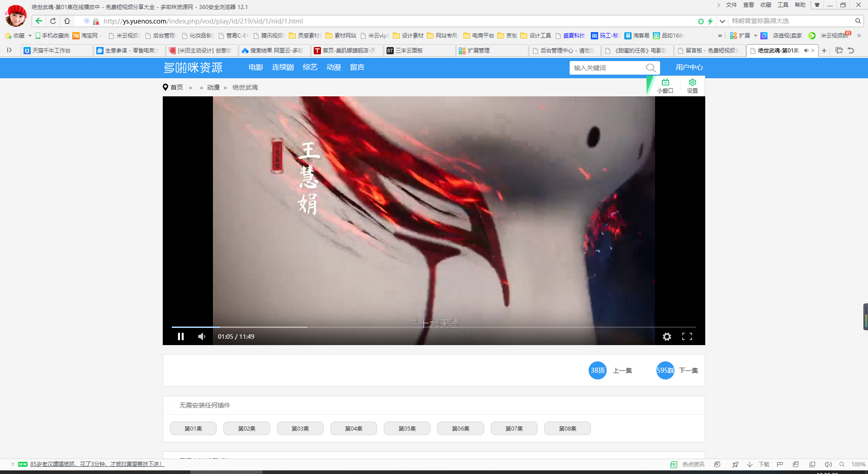Expand the 收藏 dropdown arrow
The height and width of the screenshot is (474, 868).
pos(30,36)
